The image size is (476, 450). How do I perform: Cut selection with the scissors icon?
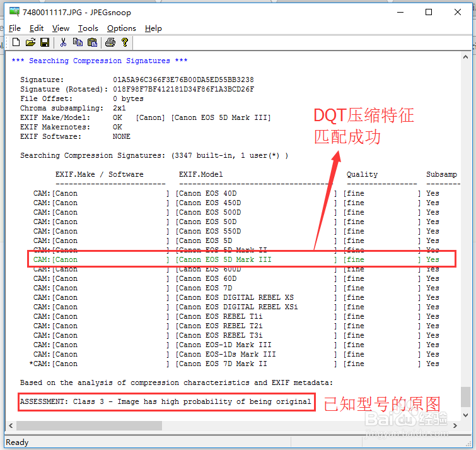click(x=63, y=42)
